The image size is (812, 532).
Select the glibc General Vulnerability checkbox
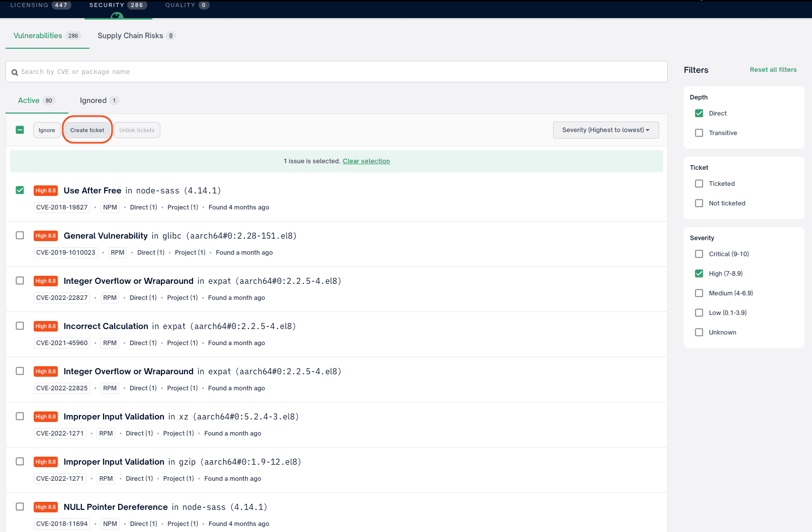coord(20,235)
